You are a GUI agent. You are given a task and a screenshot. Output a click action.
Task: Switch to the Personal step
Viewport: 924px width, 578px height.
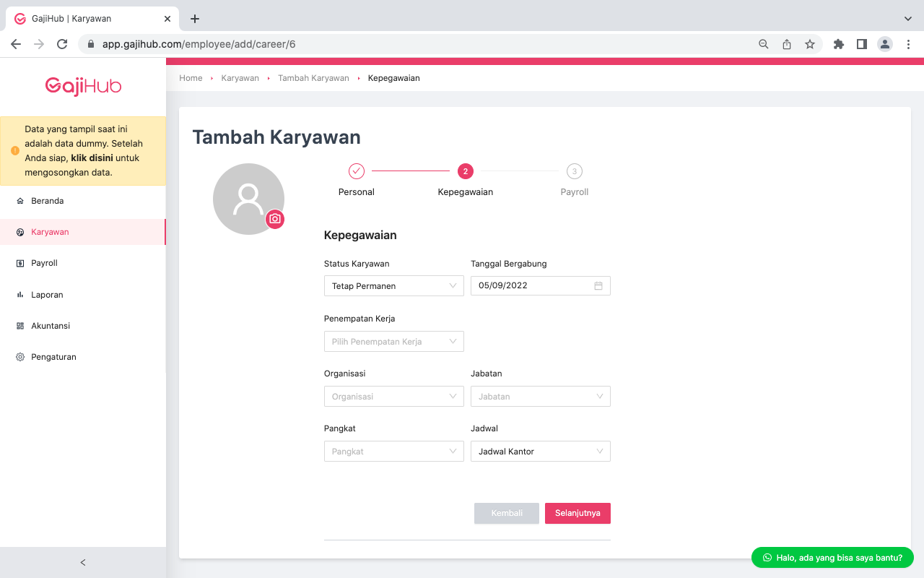pos(356,171)
